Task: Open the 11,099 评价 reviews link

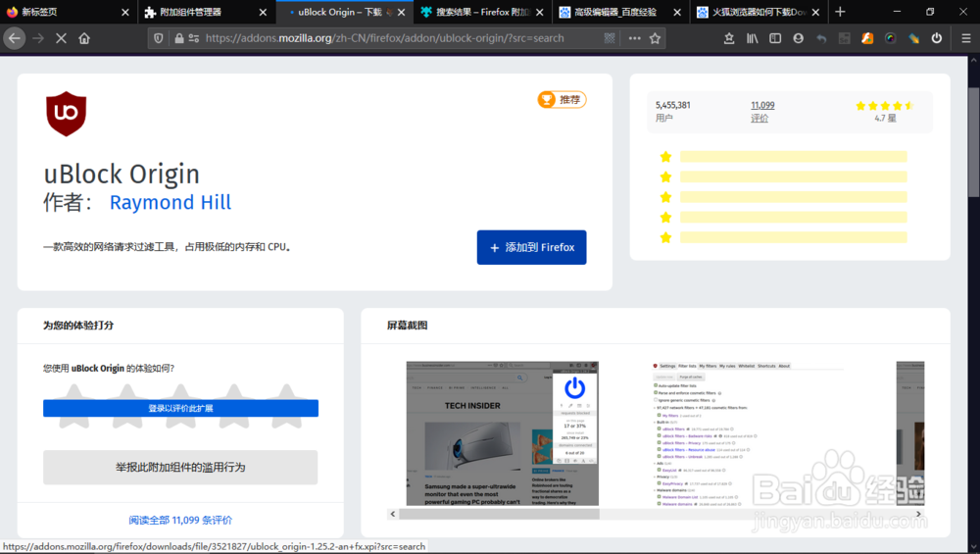Action: tap(762, 112)
